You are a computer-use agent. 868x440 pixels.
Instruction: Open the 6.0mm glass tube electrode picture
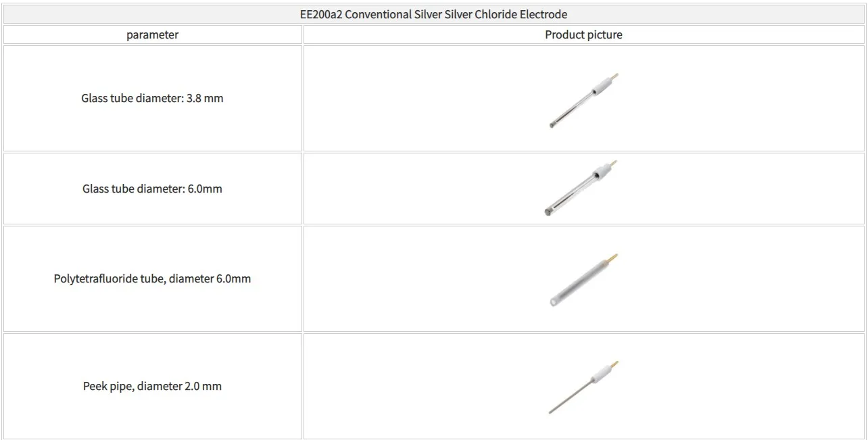[581, 189]
